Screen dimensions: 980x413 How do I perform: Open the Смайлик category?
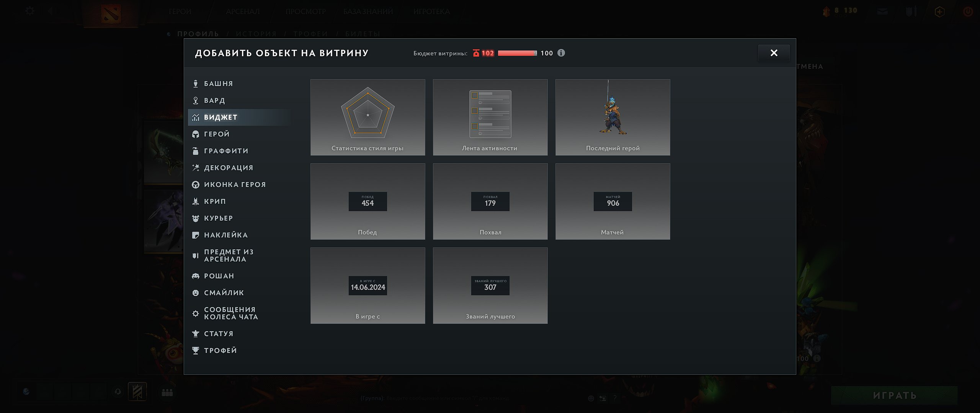click(239, 293)
